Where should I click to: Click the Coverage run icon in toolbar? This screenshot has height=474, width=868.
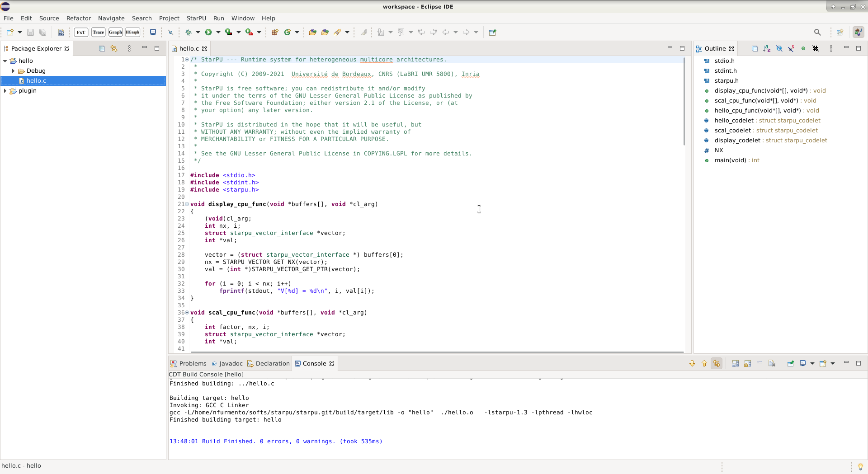click(x=229, y=32)
